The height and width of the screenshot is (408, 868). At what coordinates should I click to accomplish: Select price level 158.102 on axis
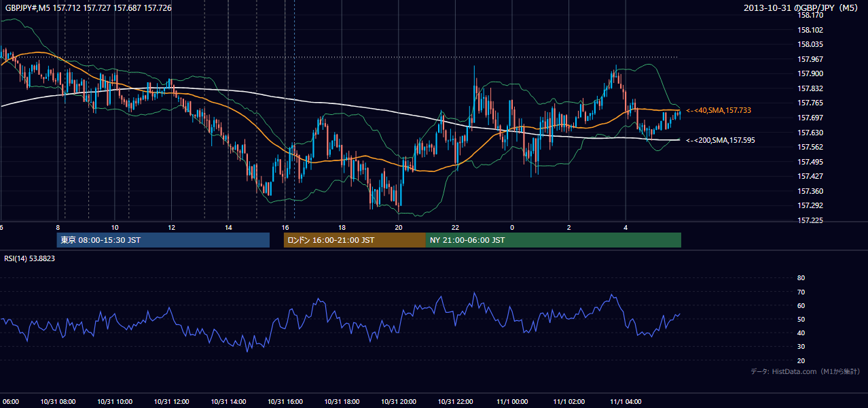pos(810,30)
